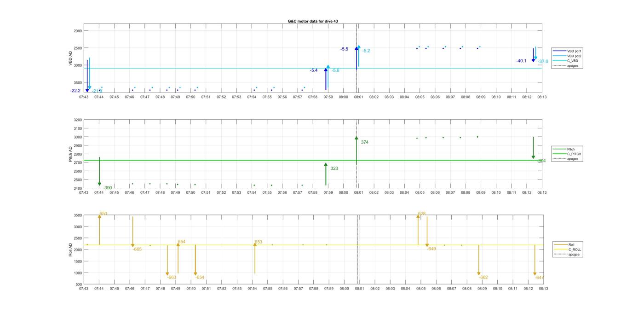Click the "3200" tick on Pitch axis

(78, 120)
